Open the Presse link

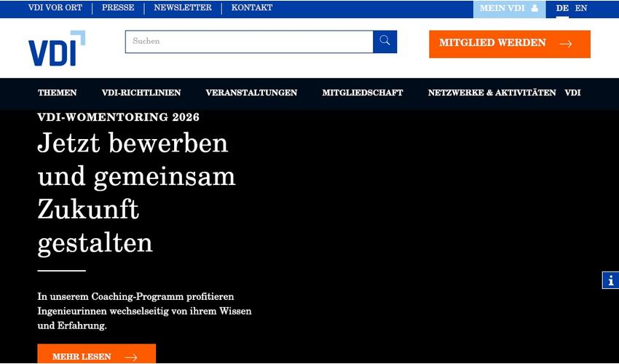(118, 8)
